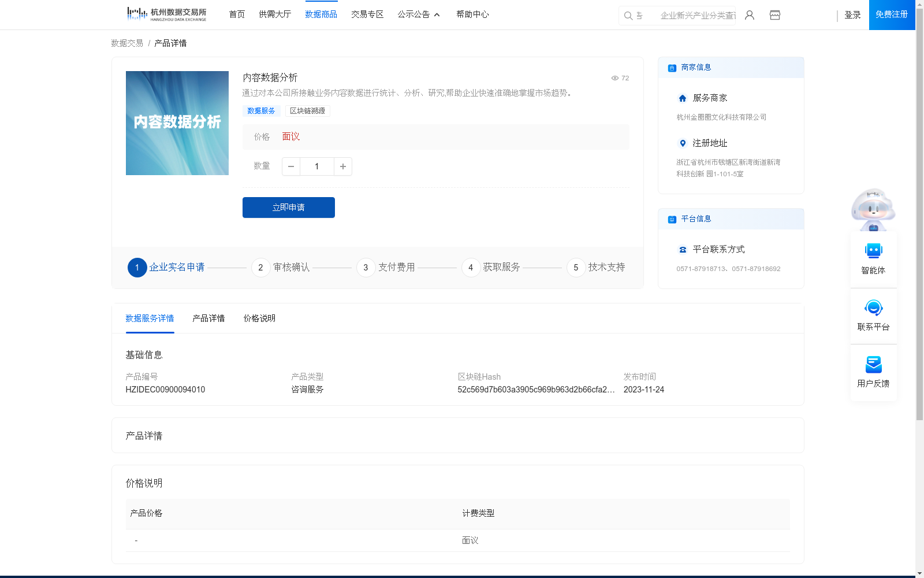The height and width of the screenshot is (578, 924).
Task: Go to 首页 in navigation
Action: pos(237,14)
